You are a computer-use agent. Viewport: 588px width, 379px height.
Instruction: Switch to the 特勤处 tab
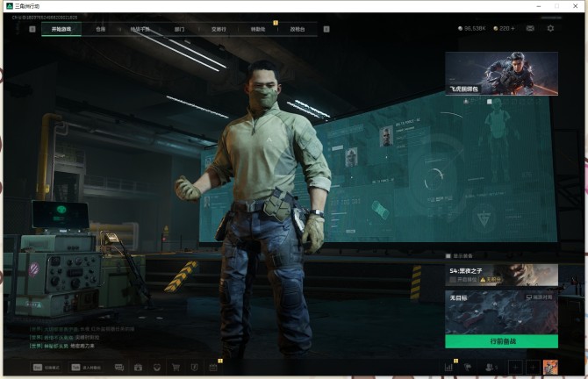258,29
